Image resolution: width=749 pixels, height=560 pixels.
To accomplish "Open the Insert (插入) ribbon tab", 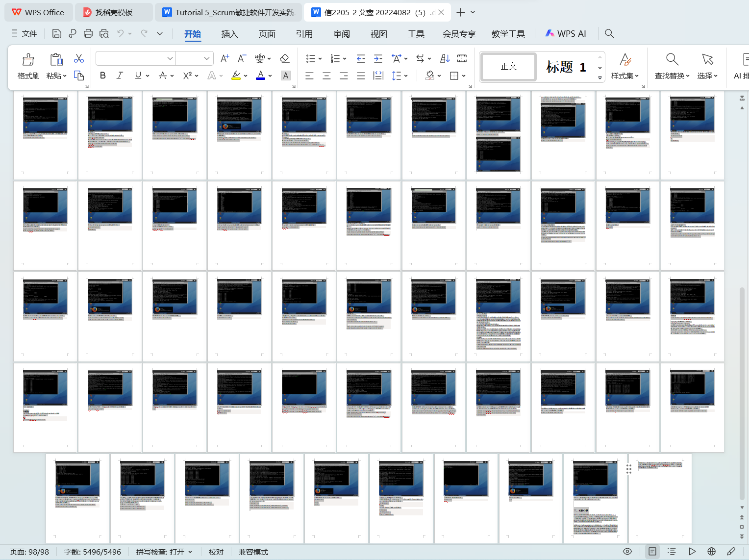I will 229,34.
